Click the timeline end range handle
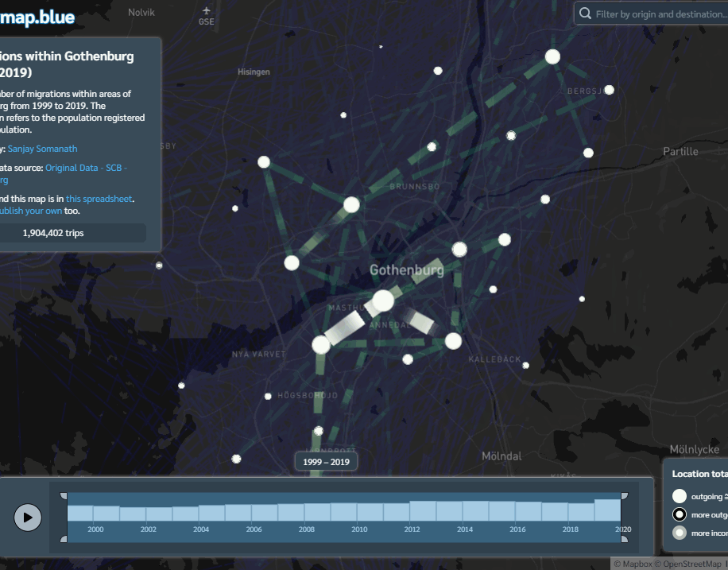The height and width of the screenshot is (570, 728). [x=625, y=517]
